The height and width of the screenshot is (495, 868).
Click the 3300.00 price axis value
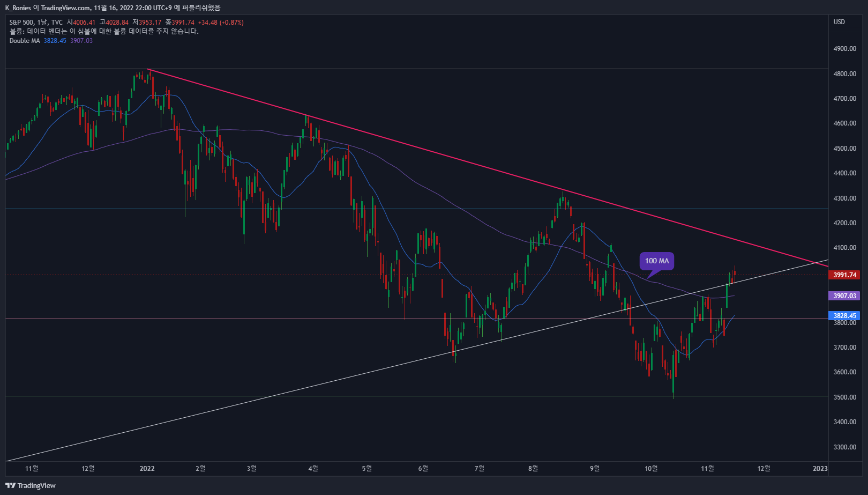point(845,447)
